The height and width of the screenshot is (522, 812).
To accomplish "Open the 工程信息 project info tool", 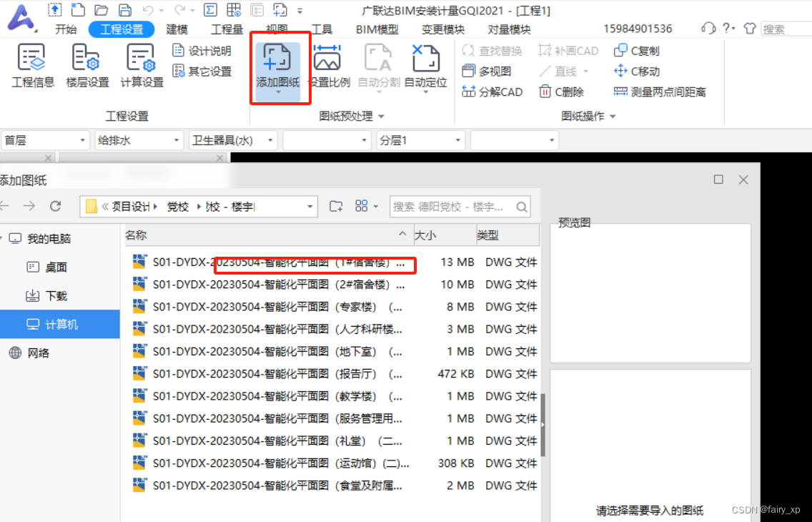I will coord(33,66).
